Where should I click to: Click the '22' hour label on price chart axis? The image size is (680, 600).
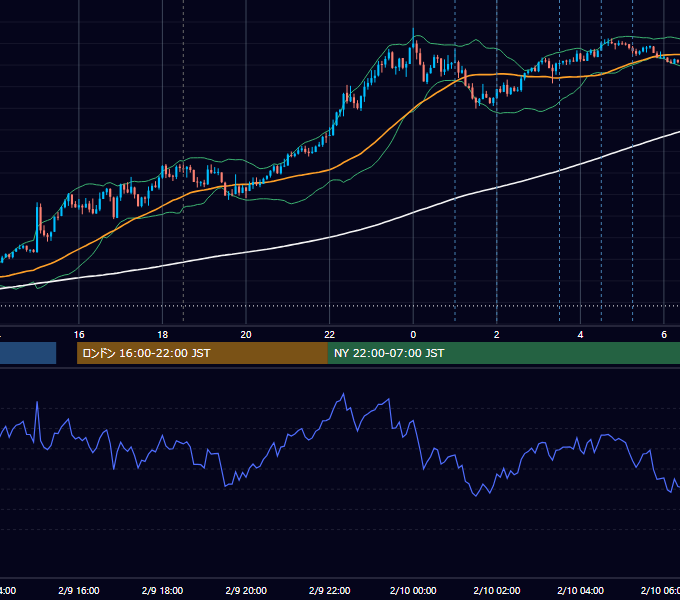pyautogui.click(x=330, y=335)
